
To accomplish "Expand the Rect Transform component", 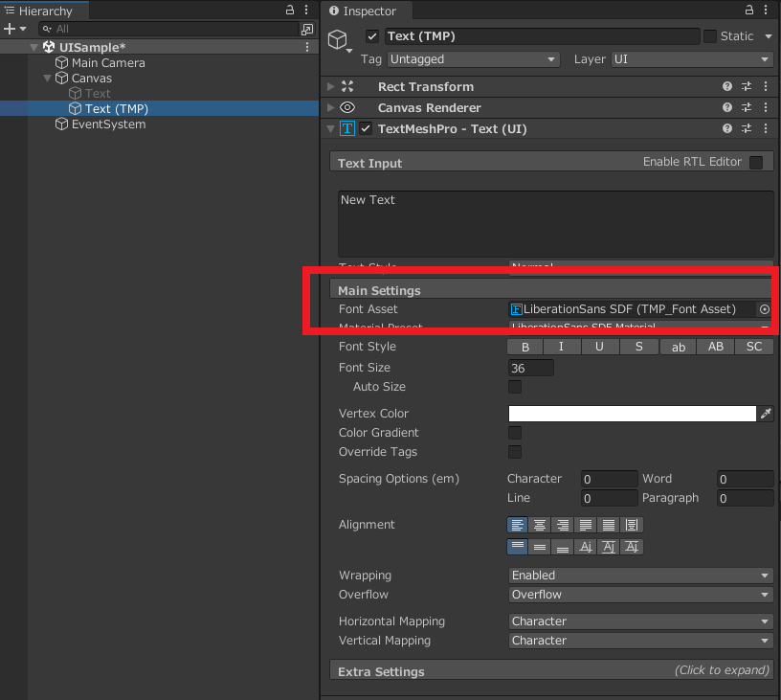I will [330, 87].
